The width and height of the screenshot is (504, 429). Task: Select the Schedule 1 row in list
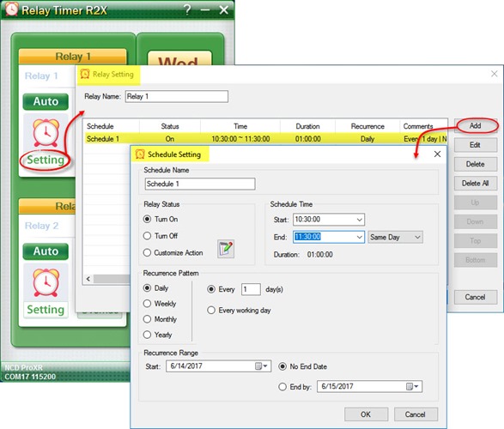[265, 139]
